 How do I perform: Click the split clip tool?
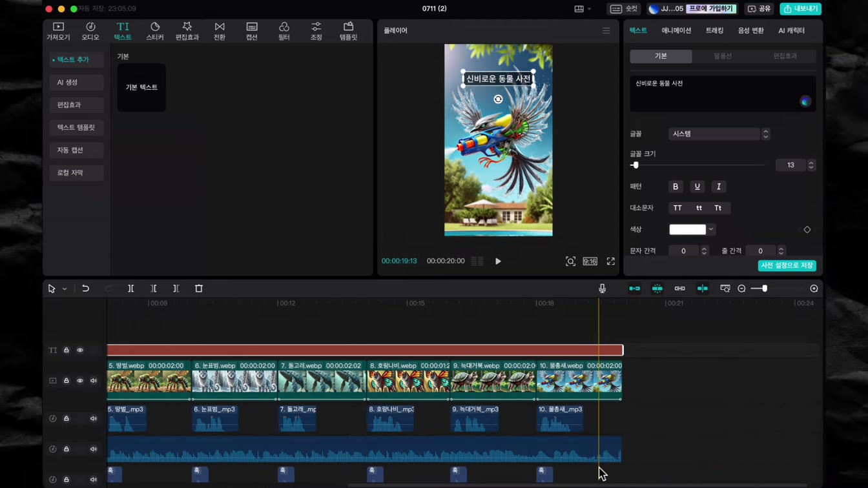[130, 289]
